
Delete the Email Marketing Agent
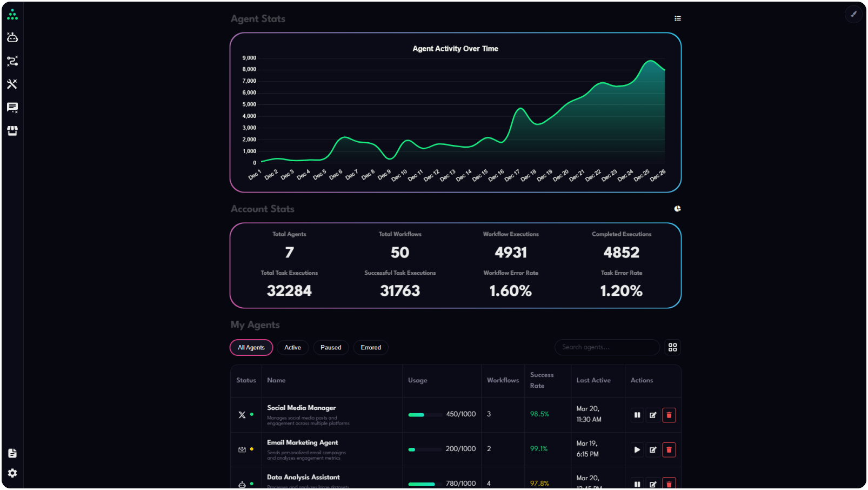(x=669, y=450)
